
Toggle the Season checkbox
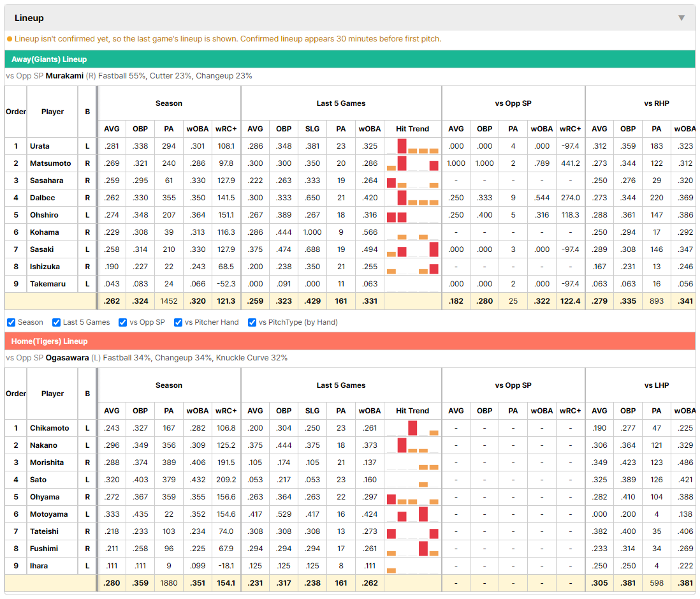tap(11, 323)
